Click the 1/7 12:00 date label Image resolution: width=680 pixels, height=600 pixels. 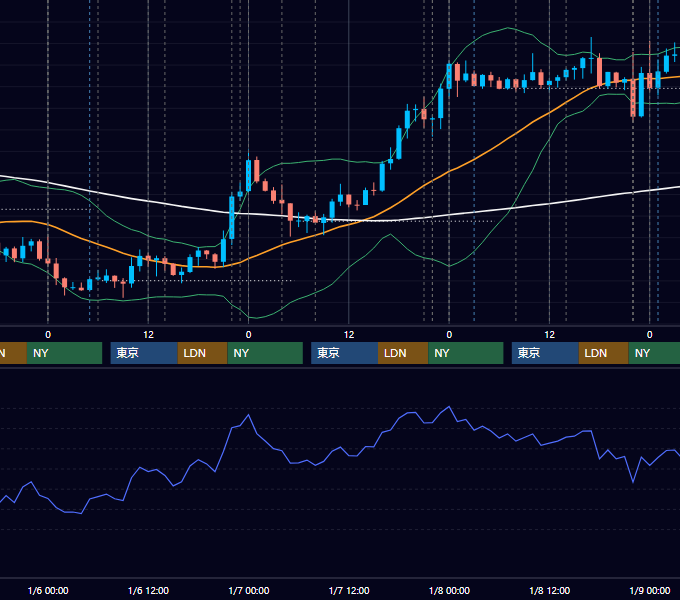point(349,590)
